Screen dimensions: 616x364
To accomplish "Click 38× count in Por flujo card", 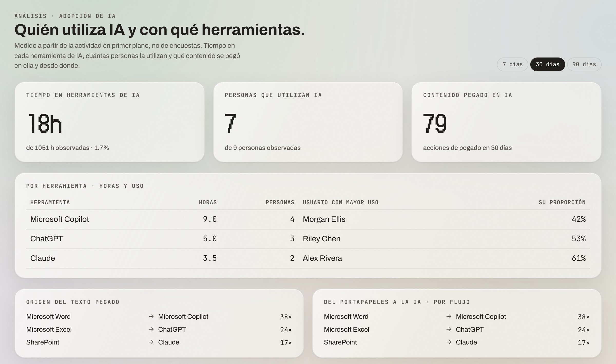I will pyautogui.click(x=584, y=317).
